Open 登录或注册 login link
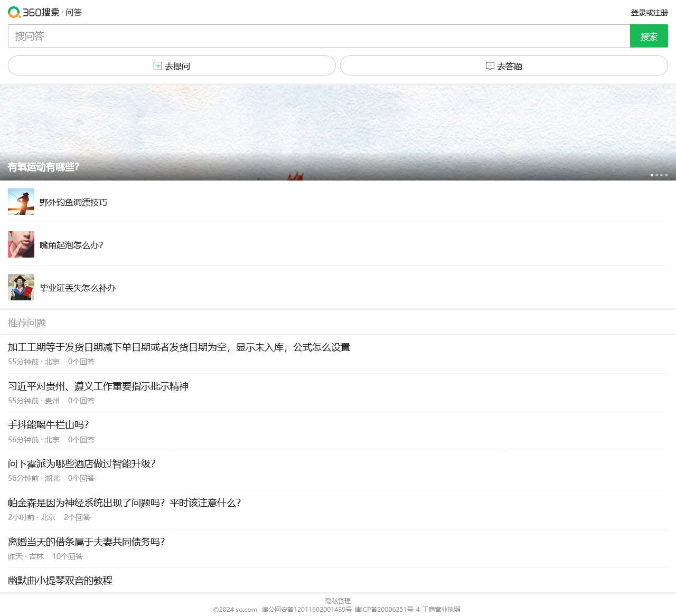Image resolution: width=676 pixels, height=616 pixels. pos(649,13)
